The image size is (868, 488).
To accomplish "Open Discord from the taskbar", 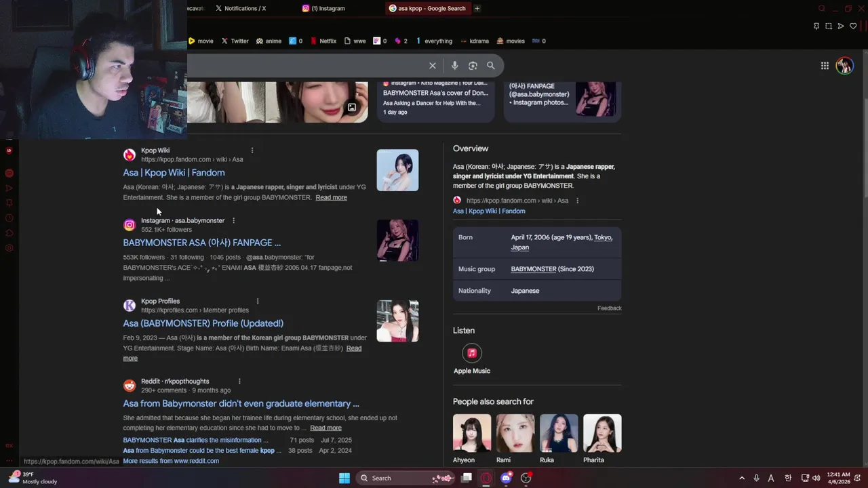I will 506,478.
